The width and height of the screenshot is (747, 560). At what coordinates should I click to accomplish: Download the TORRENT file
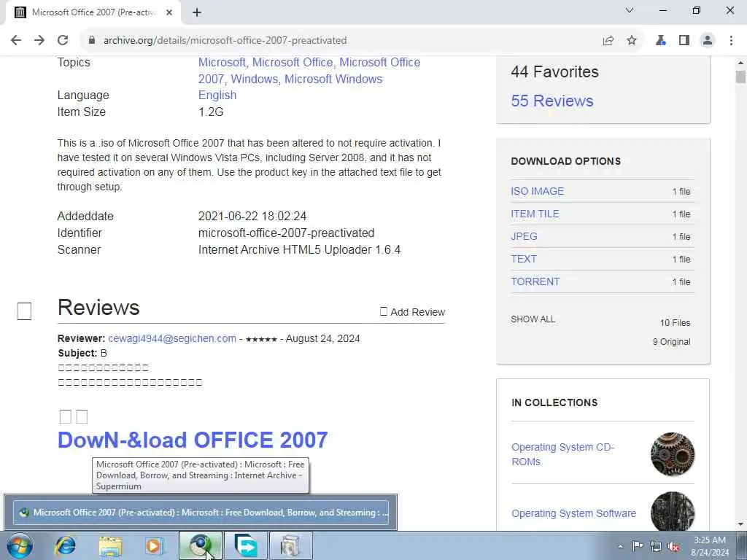click(x=535, y=281)
